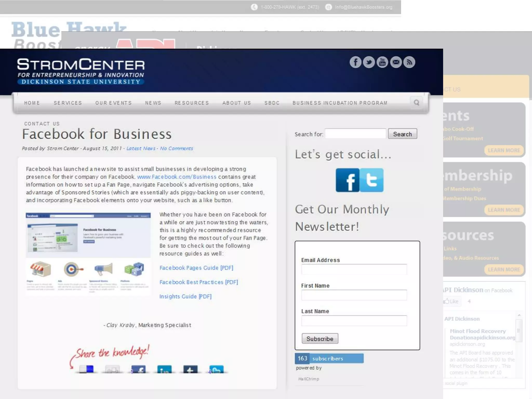The image size is (532, 399).
Task: Share post via Tumblr icon
Action: click(190, 369)
